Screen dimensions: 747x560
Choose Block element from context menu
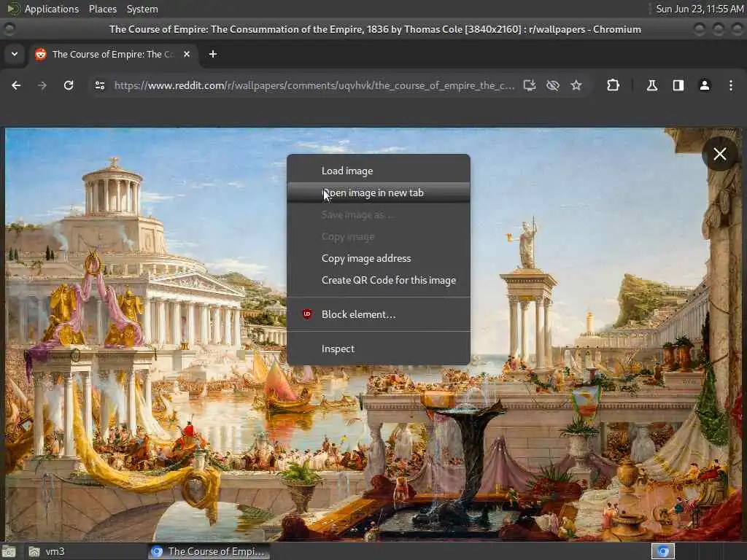[x=379, y=314]
